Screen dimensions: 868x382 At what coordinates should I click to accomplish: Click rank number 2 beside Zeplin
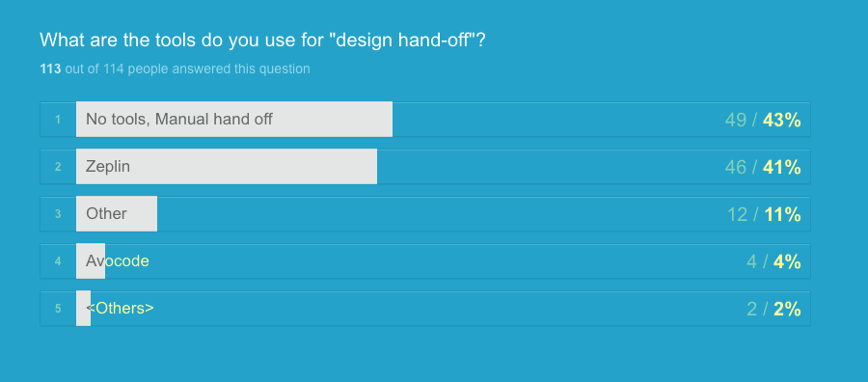tap(58, 166)
